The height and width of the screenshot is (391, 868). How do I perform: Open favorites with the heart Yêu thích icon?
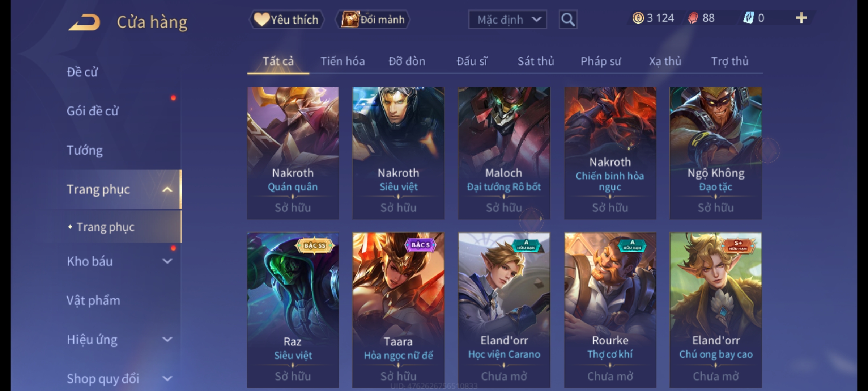tap(261, 20)
